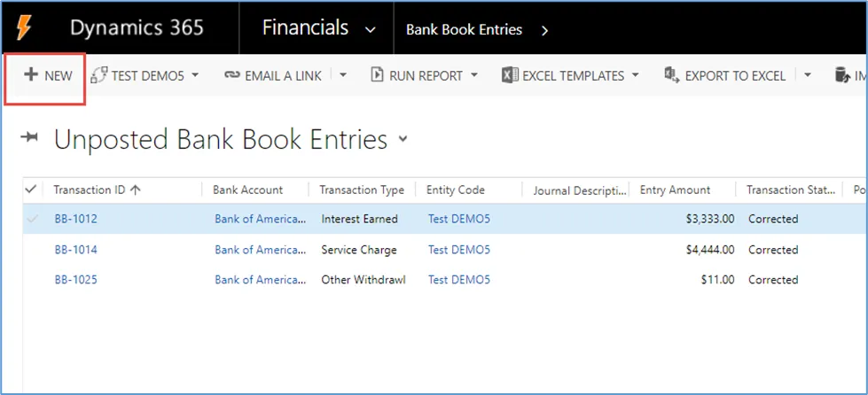Select Corrected status in BB-1025 row
The image size is (868, 395).
coord(773,279)
